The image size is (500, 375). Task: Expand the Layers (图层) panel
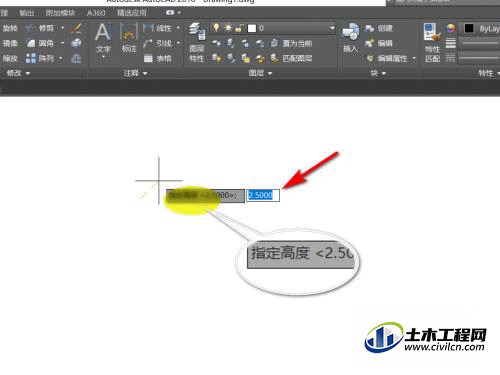point(260,73)
